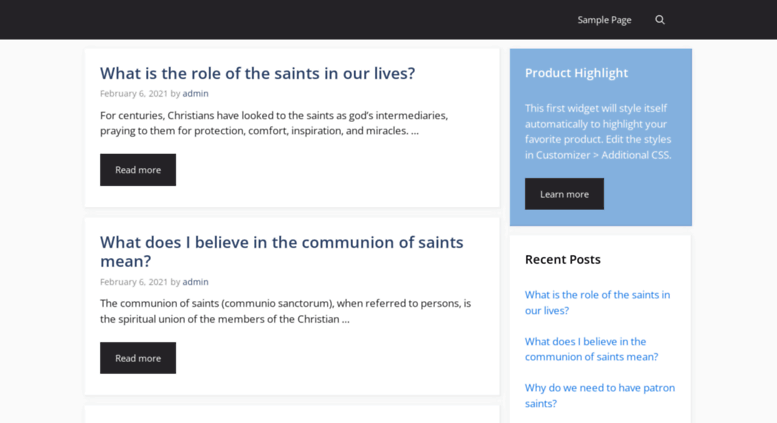The image size is (777, 423).
Task: Click admin author link on second post
Action: click(195, 281)
